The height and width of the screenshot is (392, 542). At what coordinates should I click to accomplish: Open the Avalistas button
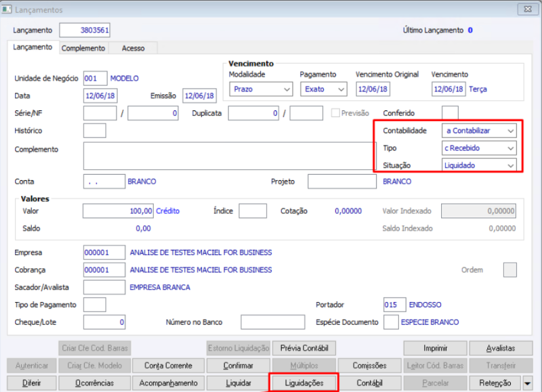pyautogui.click(x=501, y=348)
